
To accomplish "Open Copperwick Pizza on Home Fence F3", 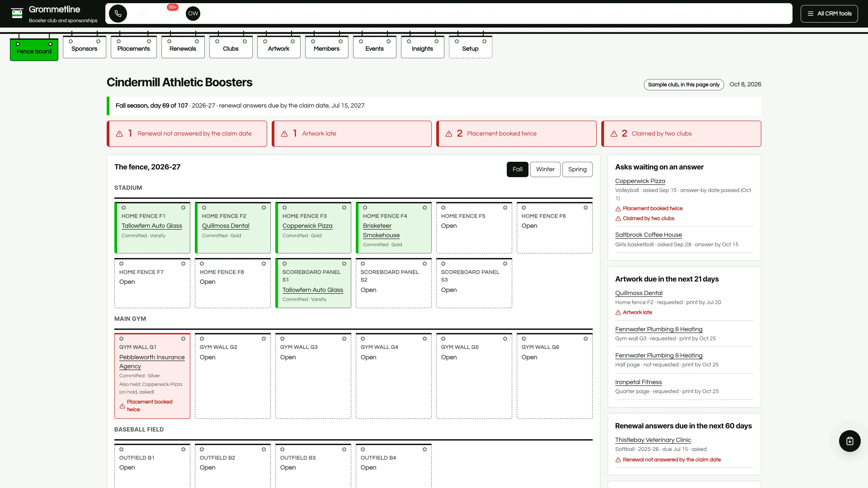I will coord(307,226).
